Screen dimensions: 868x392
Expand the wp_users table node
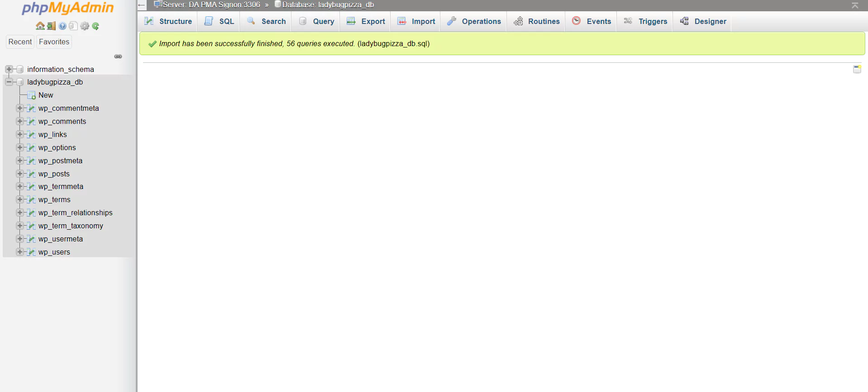click(20, 252)
